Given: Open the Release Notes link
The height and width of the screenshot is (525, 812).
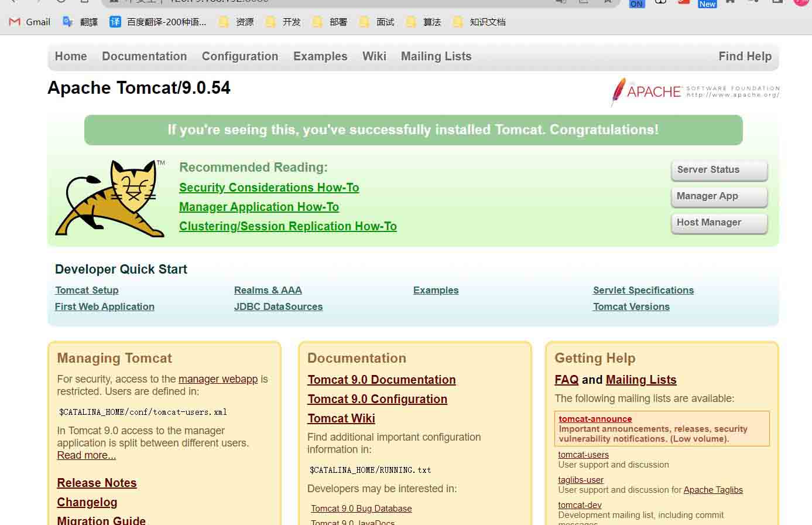Looking at the screenshot, I should click(x=97, y=483).
